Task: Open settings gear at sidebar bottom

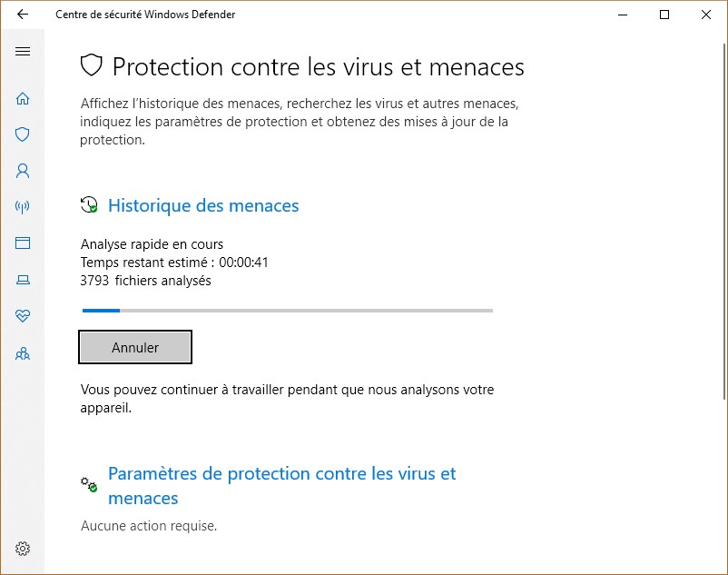Action: tap(23, 549)
